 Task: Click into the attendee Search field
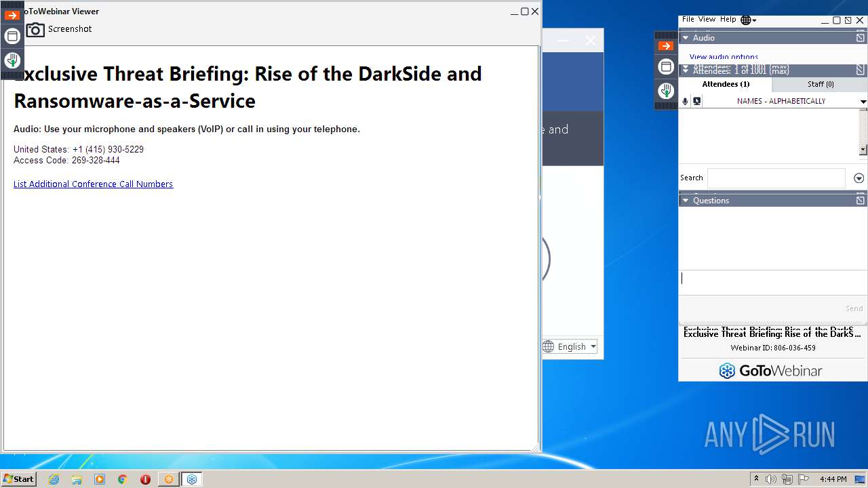pyautogui.click(x=776, y=178)
